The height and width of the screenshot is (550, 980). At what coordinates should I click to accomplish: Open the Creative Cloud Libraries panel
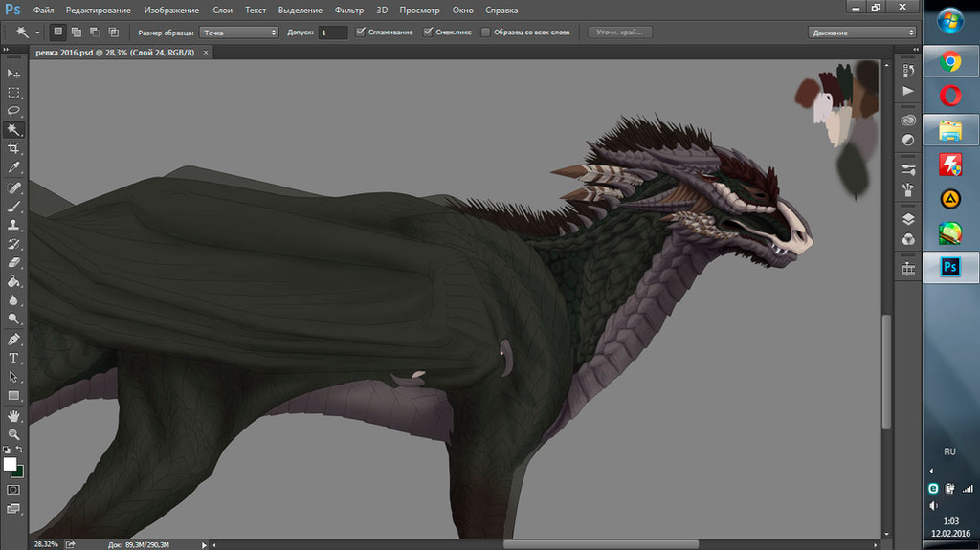[x=908, y=120]
